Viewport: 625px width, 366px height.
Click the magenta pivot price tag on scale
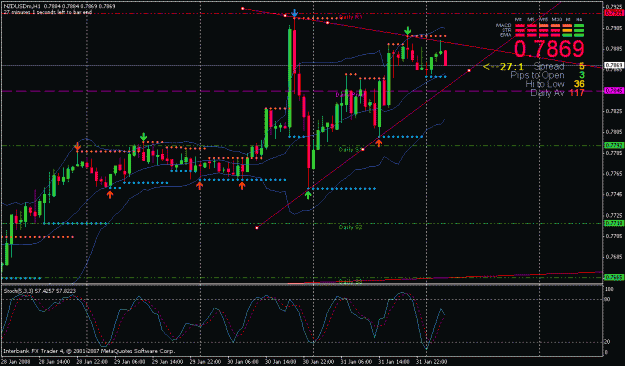tap(613, 91)
